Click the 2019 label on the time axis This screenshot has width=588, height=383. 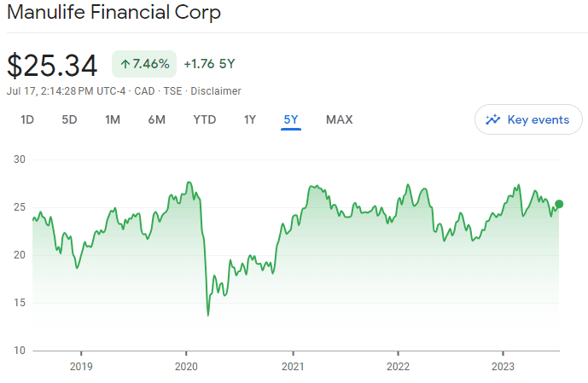pos(81,364)
